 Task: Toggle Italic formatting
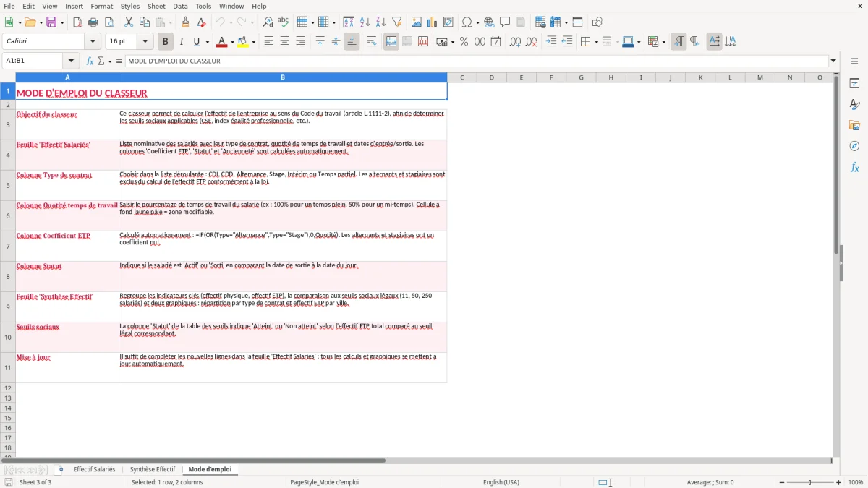[x=181, y=42]
